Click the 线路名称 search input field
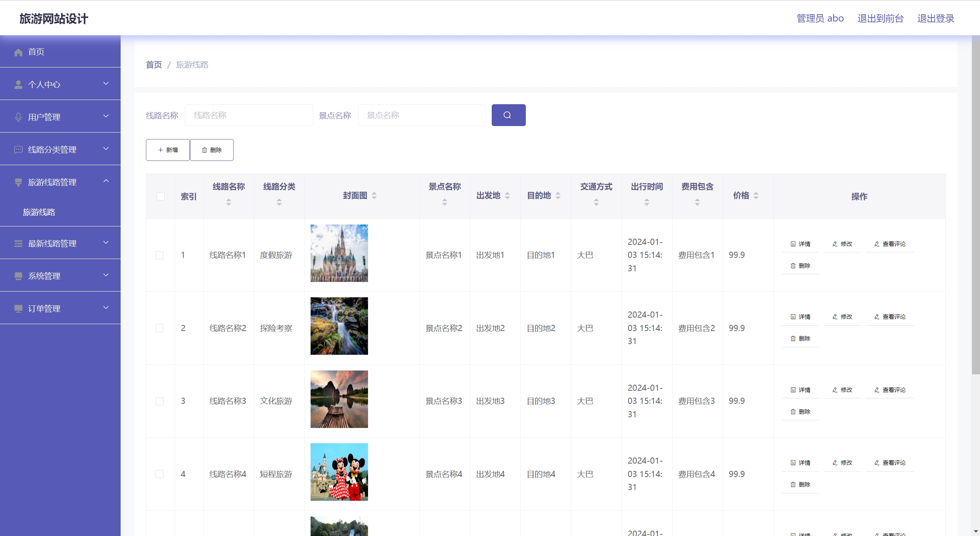 pyautogui.click(x=249, y=115)
